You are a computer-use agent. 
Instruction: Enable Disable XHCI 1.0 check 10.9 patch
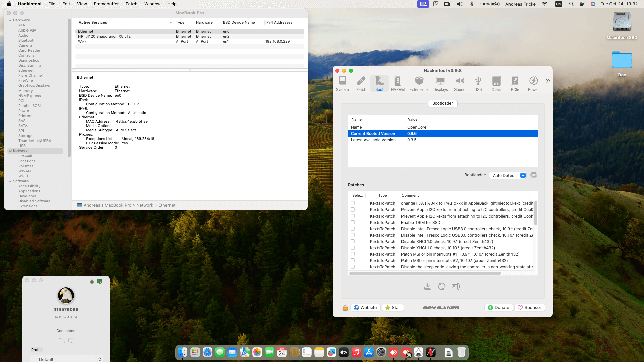click(353, 241)
